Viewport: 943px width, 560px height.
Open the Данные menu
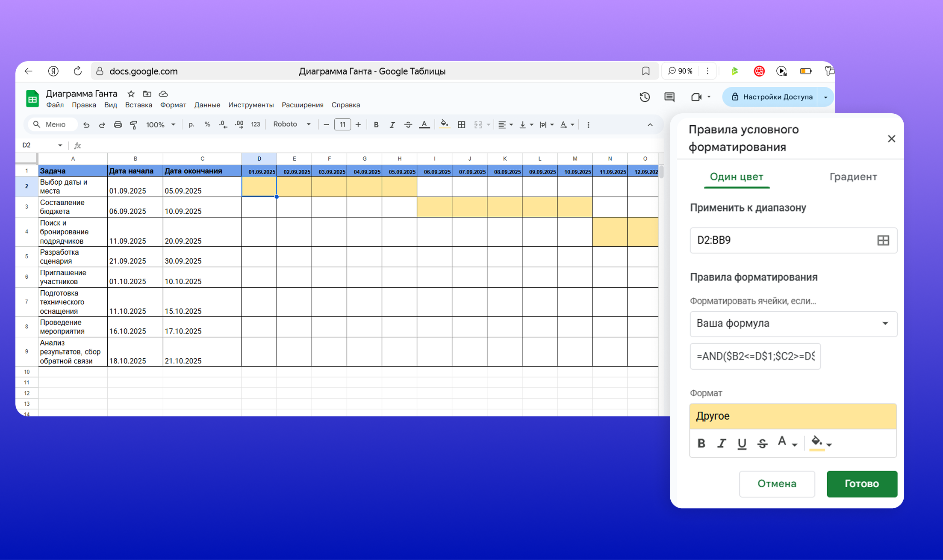coord(207,105)
